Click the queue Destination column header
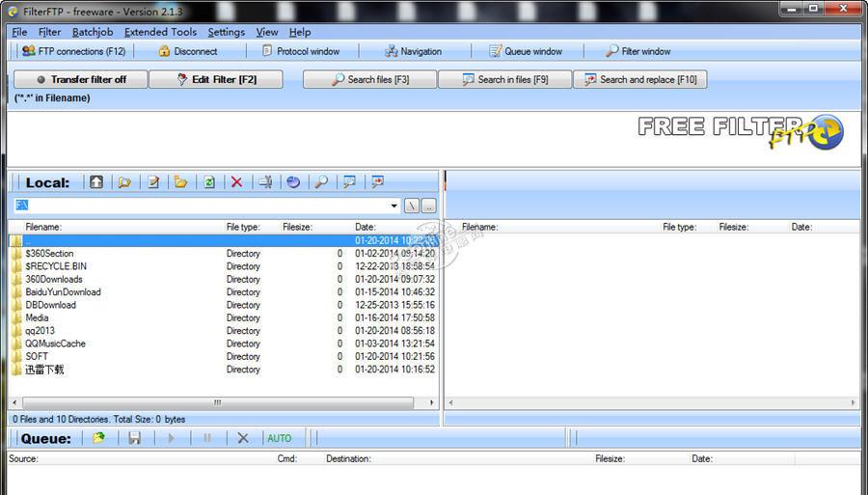Image resolution: width=868 pixels, height=495 pixels. 348,458
